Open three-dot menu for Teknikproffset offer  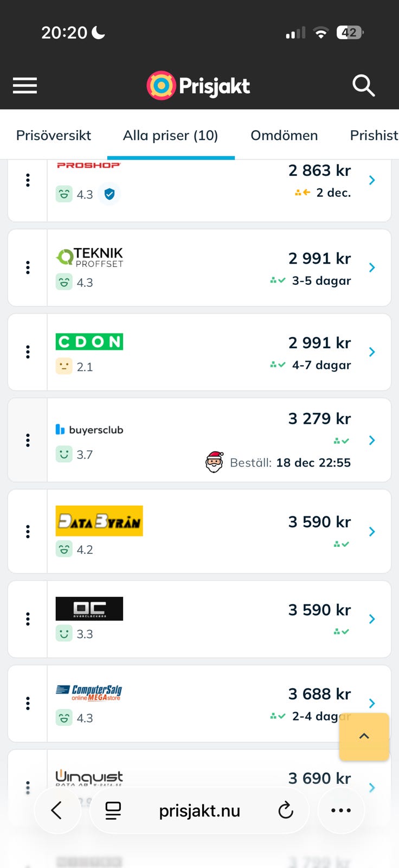(28, 267)
